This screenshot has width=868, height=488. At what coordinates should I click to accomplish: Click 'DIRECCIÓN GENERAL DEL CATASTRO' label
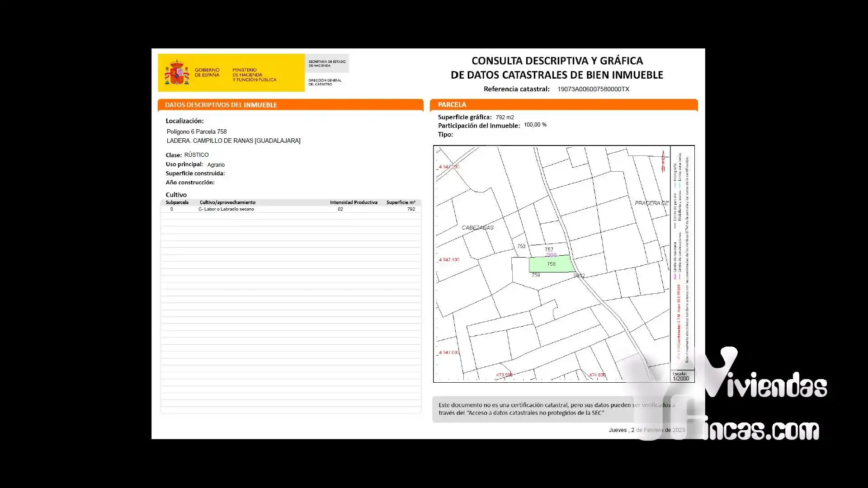[x=325, y=82]
